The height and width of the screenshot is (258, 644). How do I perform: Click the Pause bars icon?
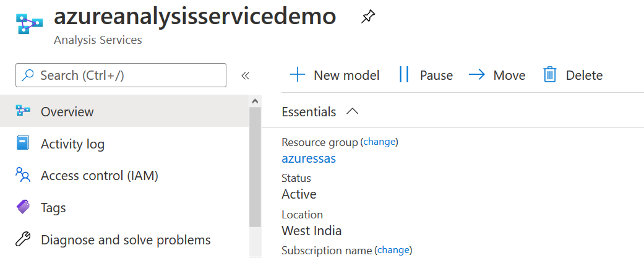tap(404, 75)
